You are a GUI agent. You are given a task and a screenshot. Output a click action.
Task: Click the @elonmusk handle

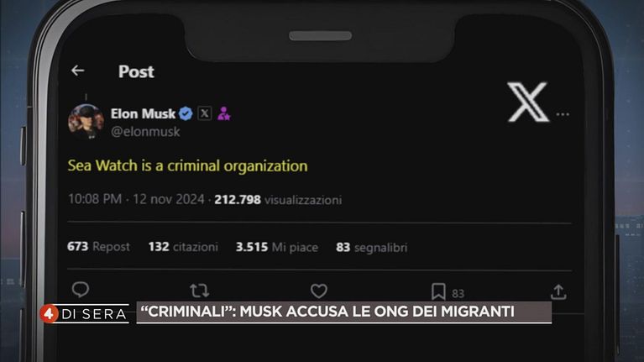pos(144,132)
